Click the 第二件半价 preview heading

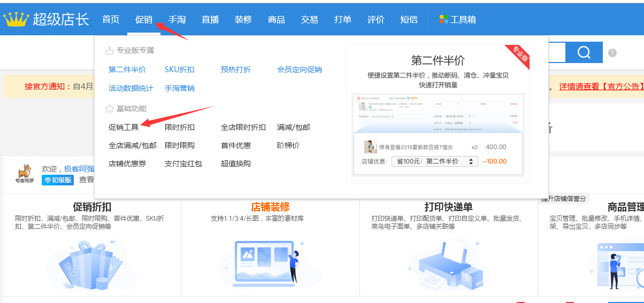click(438, 59)
